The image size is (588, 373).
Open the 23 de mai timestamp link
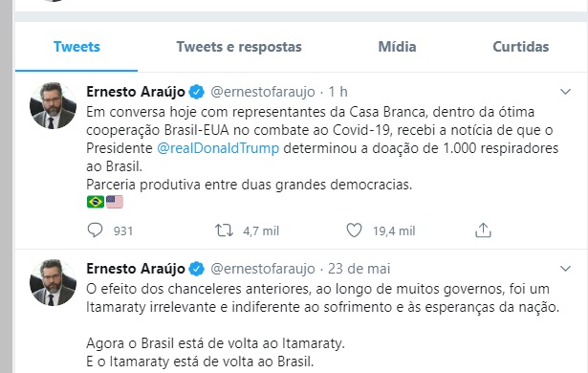(x=359, y=269)
